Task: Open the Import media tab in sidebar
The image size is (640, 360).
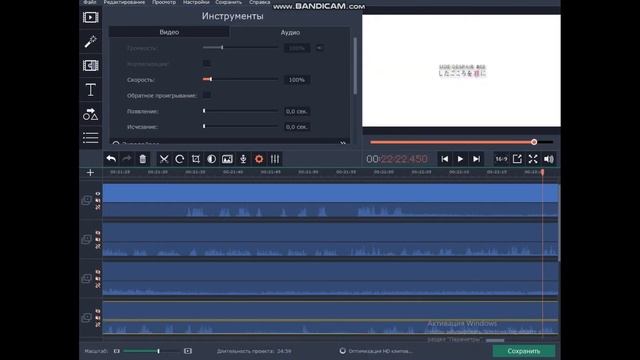Action: point(91,17)
